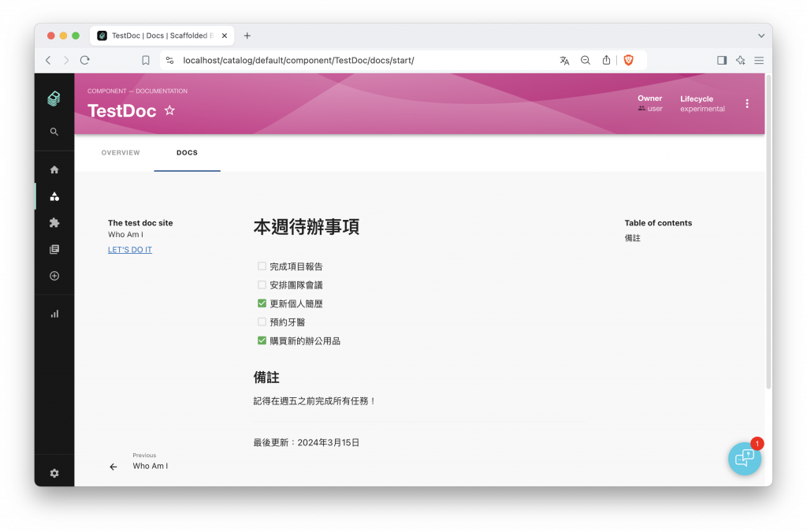
Task: Click the translate page icon
Action: coord(564,60)
